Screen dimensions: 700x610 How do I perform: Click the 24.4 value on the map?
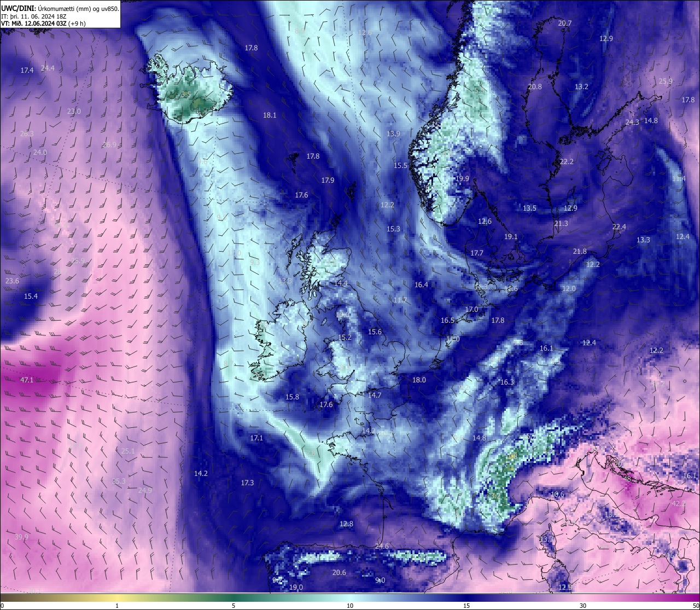[x=48, y=68]
